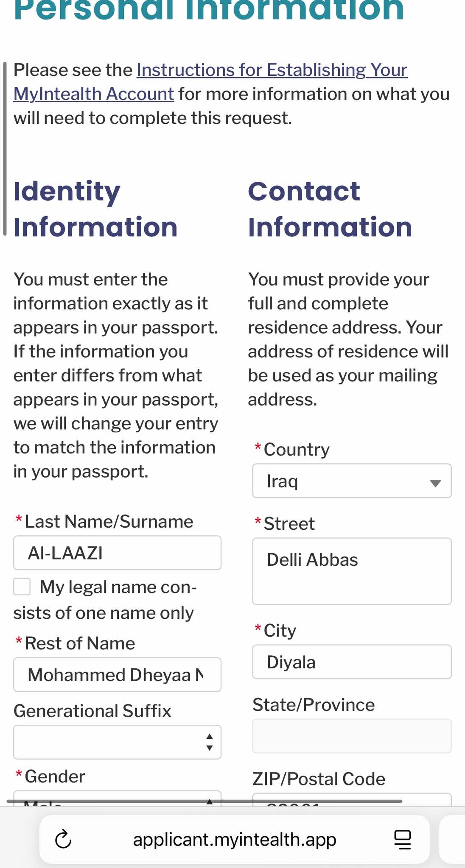The image size is (465, 868).
Task: Click the vertical scroll indicator on left
Action: pyautogui.click(x=5, y=148)
